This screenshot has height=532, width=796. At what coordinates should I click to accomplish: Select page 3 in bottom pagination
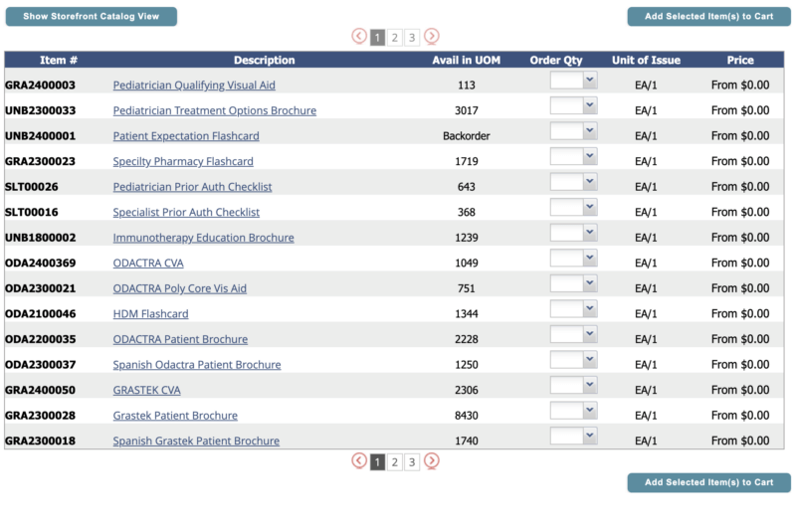[x=412, y=462]
